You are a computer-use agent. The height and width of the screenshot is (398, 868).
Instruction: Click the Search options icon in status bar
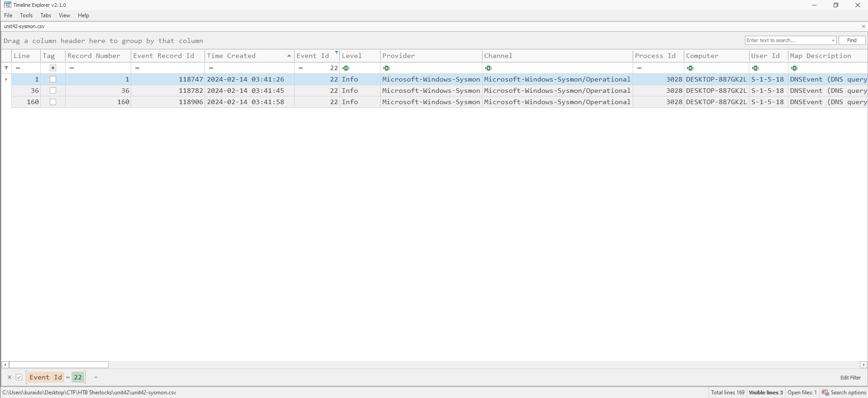pos(825,393)
